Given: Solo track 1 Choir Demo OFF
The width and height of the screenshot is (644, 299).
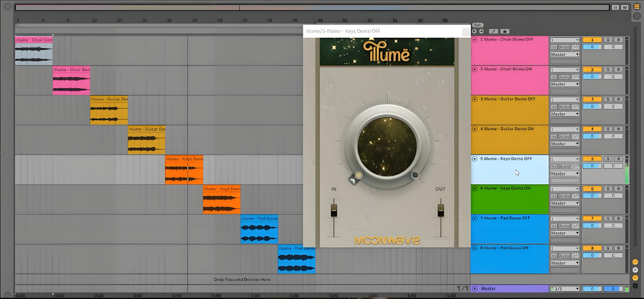Looking at the screenshot, I should point(608,40).
